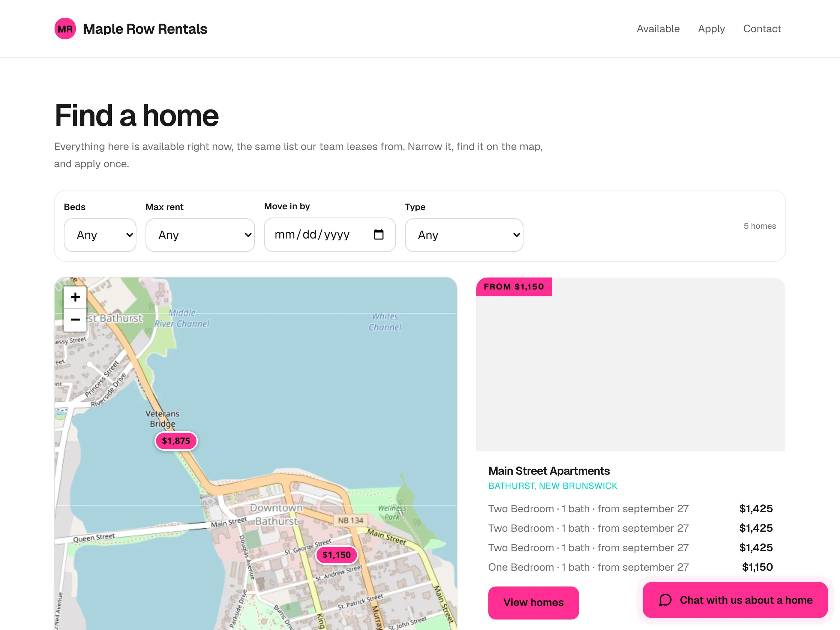The height and width of the screenshot is (630, 840).
Task: Open the Type dropdown
Action: click(464, 235)
